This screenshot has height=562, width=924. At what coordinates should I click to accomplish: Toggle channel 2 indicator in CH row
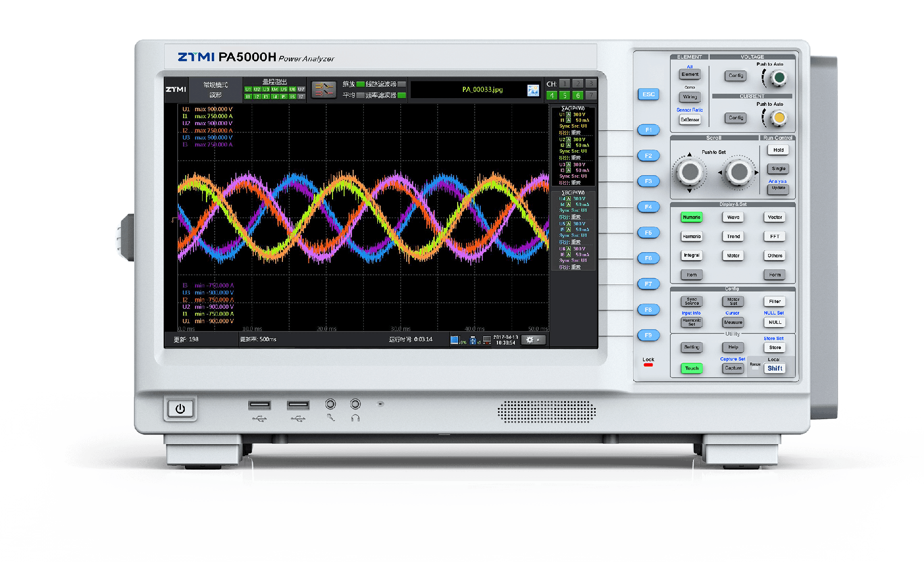tap(578, 84)
